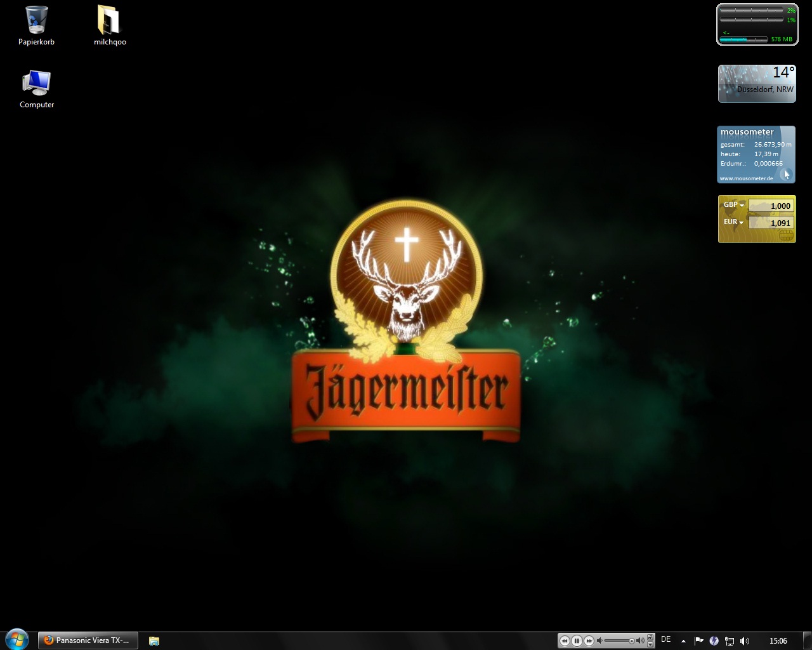812x650 pixels.
Task: Click the chip icon in currency gadget
Action: click(786, 235)
